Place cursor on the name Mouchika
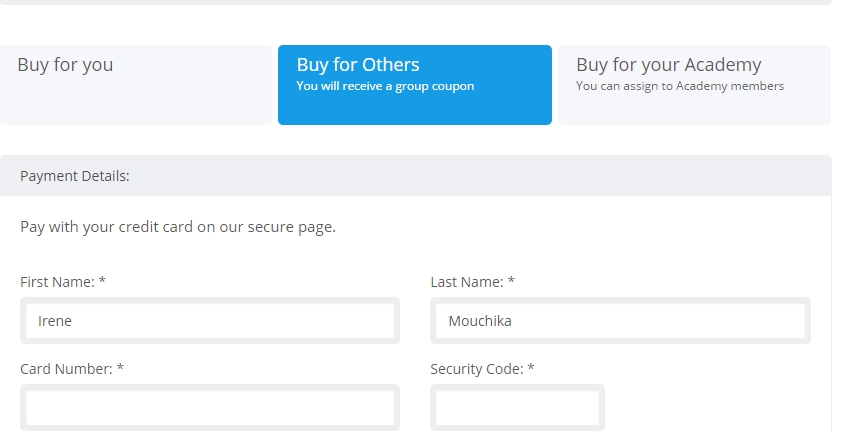This screenshot has width=845, height=432. pyautogui.click(x=480, y=321)
